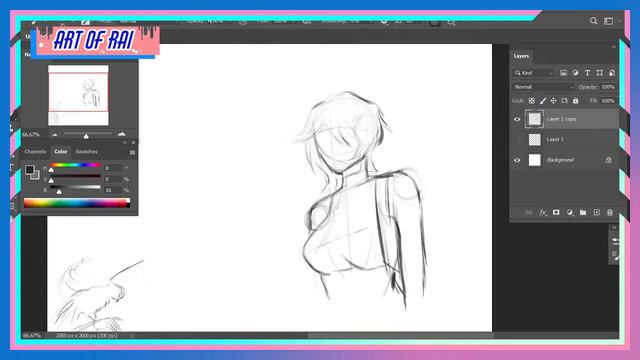Lock layer position with the move icon
Image resolution: width=640 pixels, height=360 pixels.
[x=553, y=100]
